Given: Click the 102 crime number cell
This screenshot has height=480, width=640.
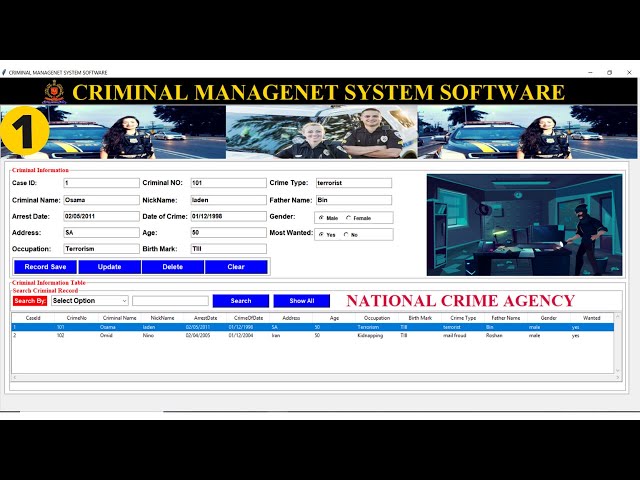Looking at the screenshot, I should pos(60,336).
